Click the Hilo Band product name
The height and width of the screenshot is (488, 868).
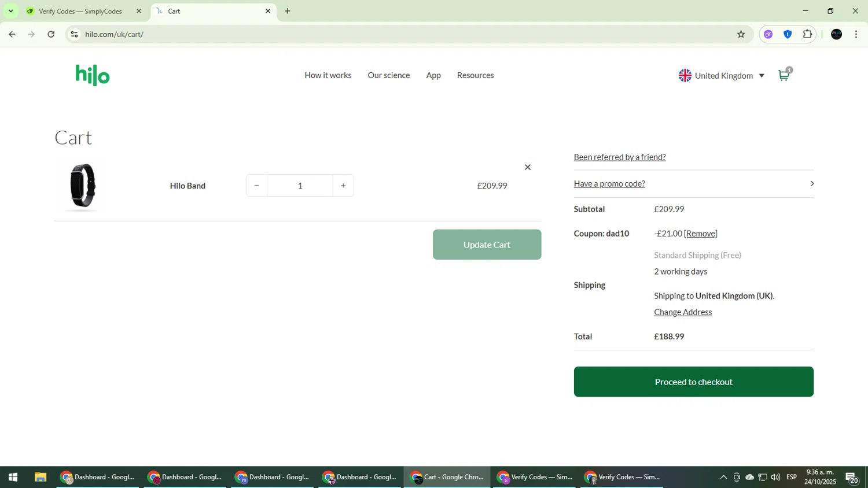tap(187, 186)
